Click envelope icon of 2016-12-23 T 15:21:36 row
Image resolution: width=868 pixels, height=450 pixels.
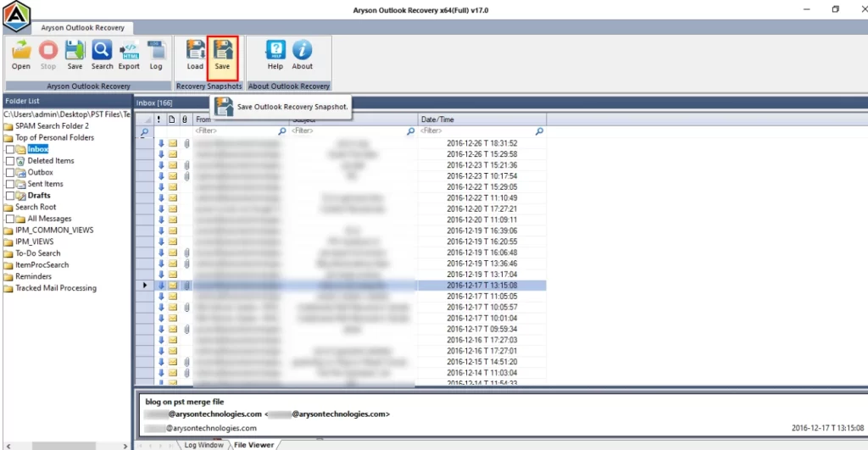click(x=173, y=165)
